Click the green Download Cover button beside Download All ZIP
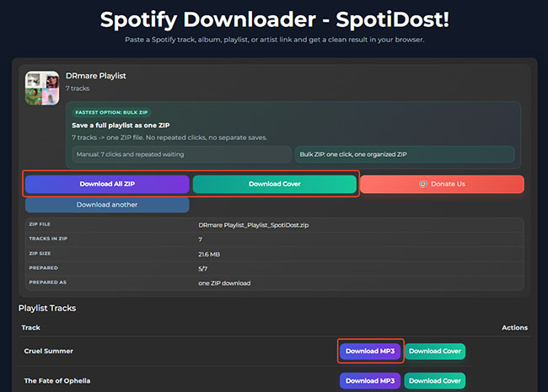The image size is (548, 392). pos(275,184)
